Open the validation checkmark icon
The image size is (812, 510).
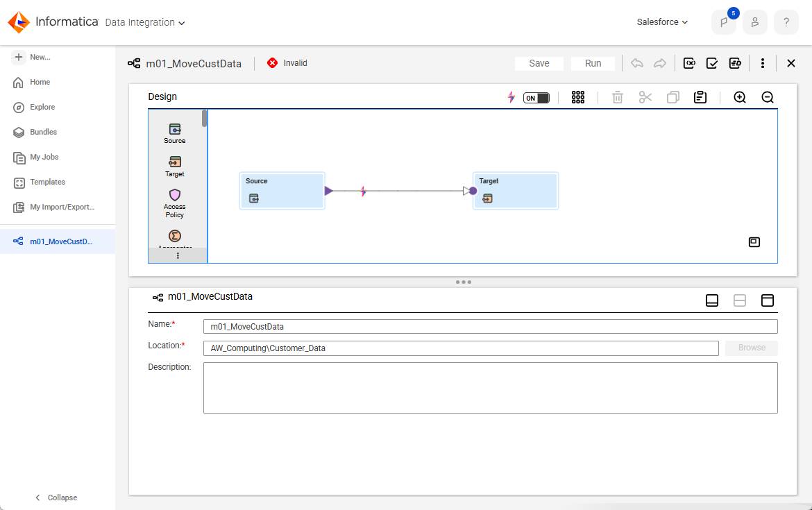coord(712,63)
